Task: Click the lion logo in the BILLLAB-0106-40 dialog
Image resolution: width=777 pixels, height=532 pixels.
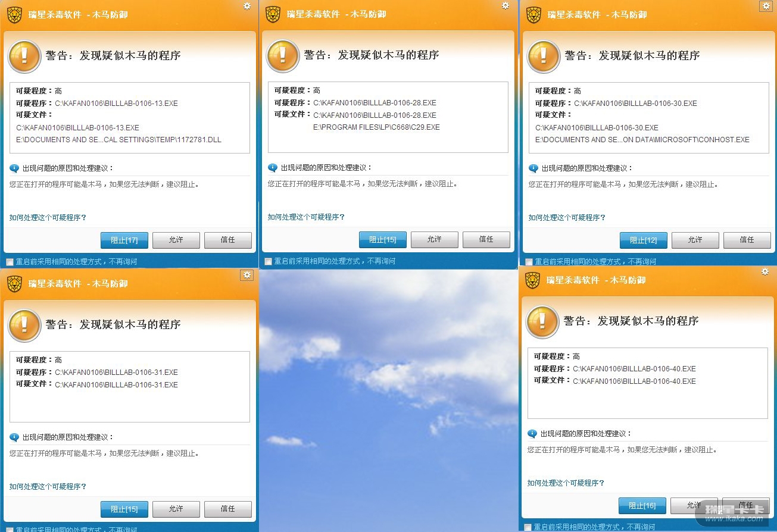Action: (x=532, y=280)
